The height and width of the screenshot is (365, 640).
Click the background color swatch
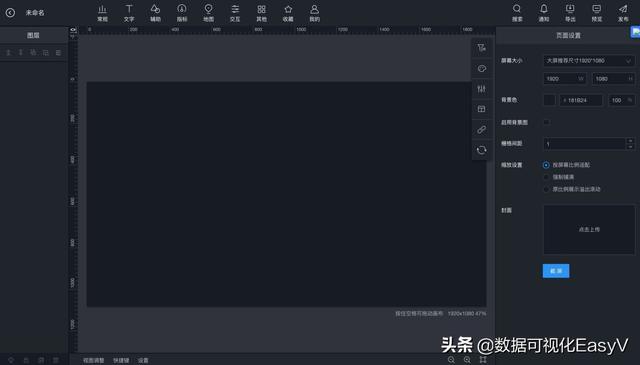(549, 100)
